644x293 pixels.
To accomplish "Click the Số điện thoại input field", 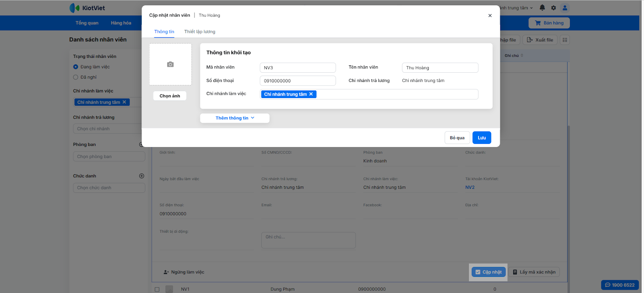I will (297, 81).
